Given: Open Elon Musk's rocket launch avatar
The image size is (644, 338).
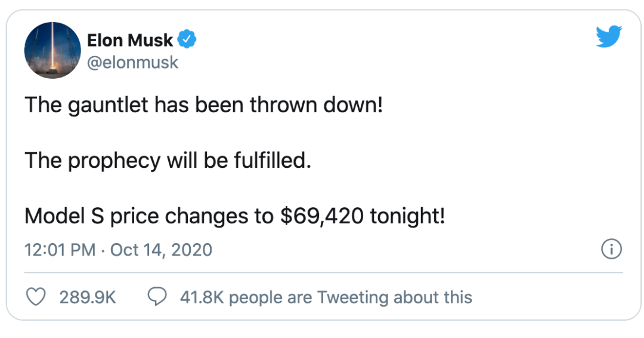Looking at the screenshot, I should click(52, 50).
